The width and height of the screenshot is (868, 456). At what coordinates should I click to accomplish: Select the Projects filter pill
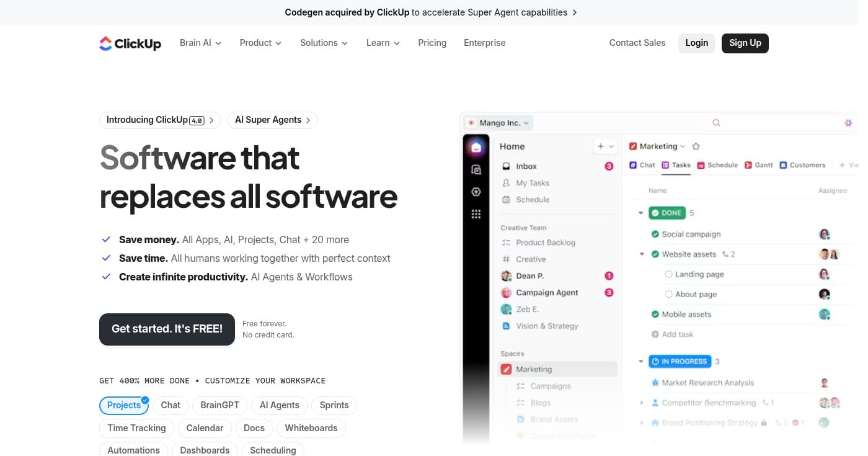coord(123,405)
